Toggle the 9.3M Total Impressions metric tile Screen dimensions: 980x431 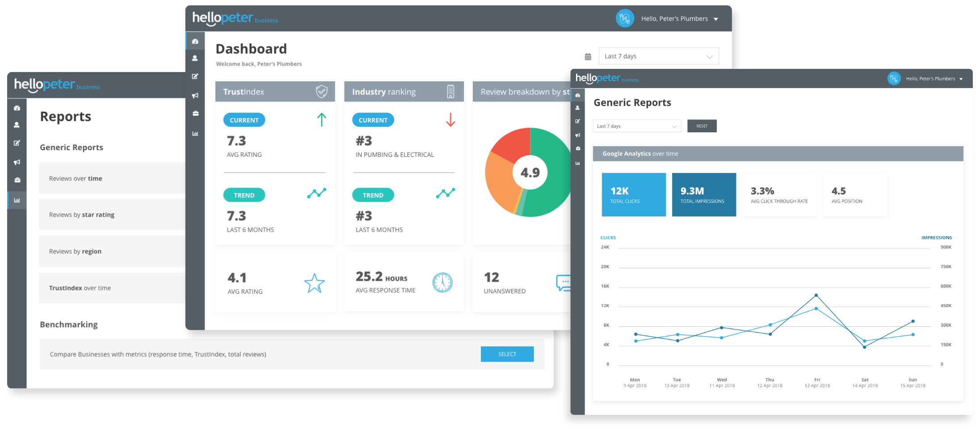704,194
